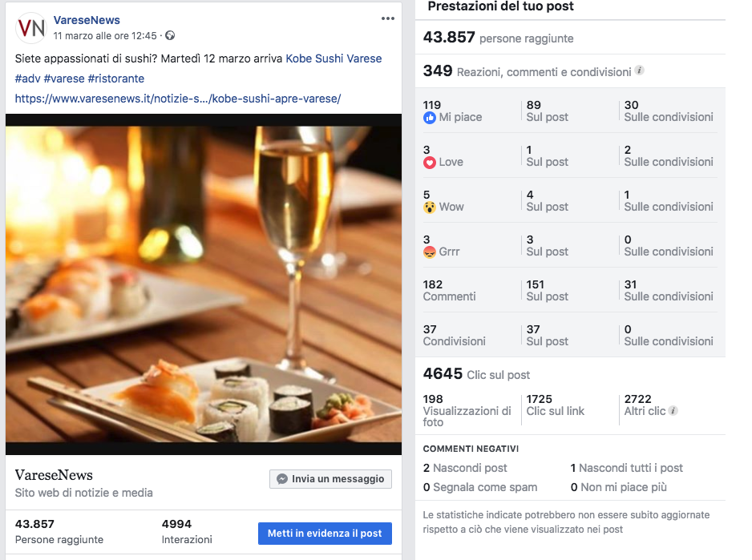The image size is (752, 560).
Task: Click the red Love heart icon
Action: [430, 163]
